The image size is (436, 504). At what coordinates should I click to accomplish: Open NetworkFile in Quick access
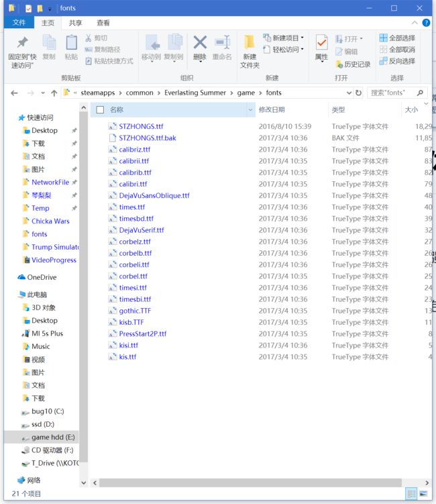[x=50, y=183]
